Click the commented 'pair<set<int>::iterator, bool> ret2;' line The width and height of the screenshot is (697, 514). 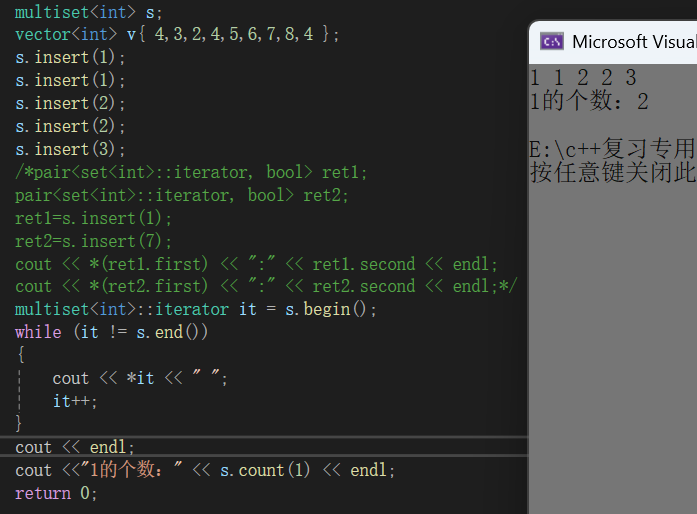pos(182,196)
